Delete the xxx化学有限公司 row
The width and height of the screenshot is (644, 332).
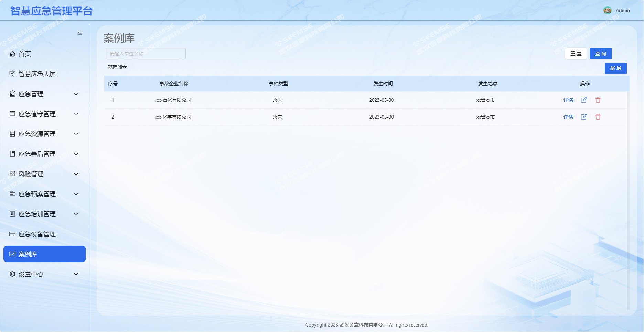pos(598,117)
